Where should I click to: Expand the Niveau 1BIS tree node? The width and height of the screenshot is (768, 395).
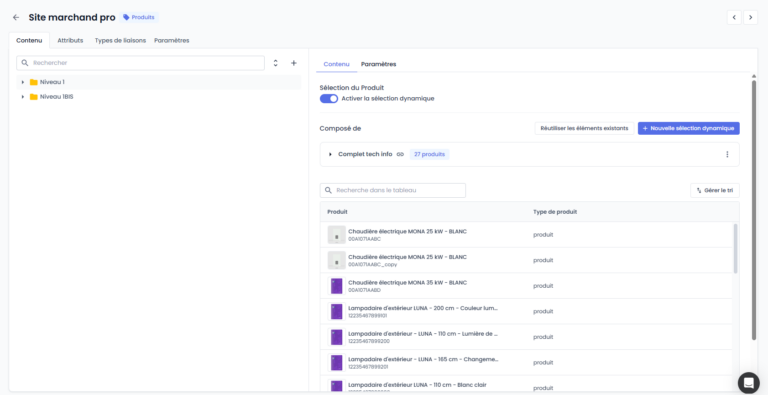tap(23, 97)
